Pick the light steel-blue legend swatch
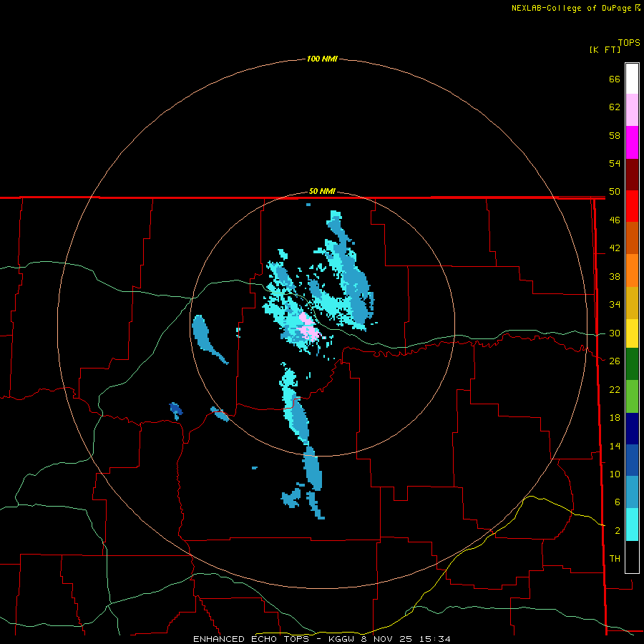The width and height of the screenshot is (644, 644). 632,492
